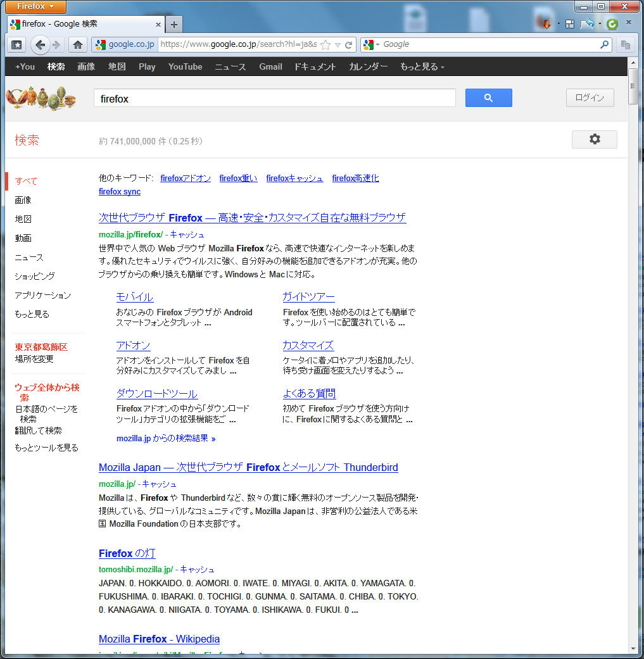Click the Home icon in toolbar

click(x=77, y=44)
